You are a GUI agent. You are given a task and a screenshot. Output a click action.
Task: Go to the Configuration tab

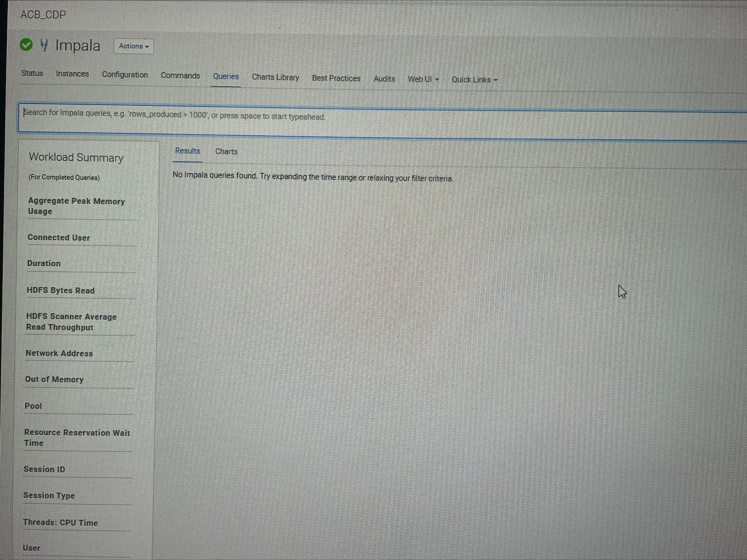[125, 75]
